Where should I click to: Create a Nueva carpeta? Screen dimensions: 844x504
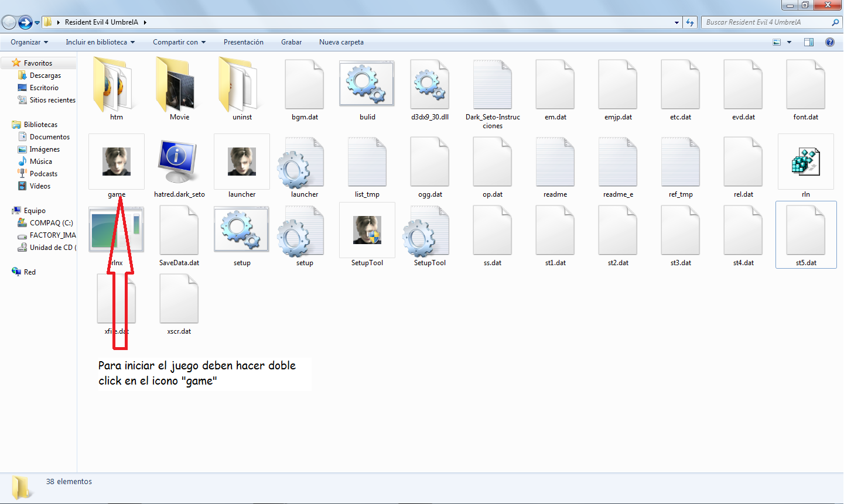click(341, 42)
